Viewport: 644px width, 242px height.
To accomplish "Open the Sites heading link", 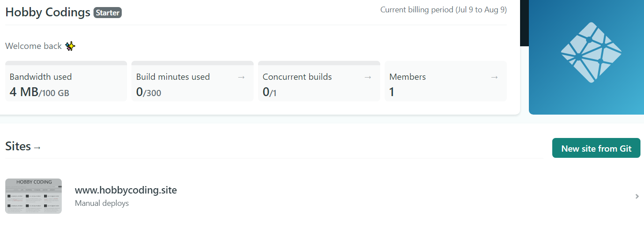I will coord(18,146).
